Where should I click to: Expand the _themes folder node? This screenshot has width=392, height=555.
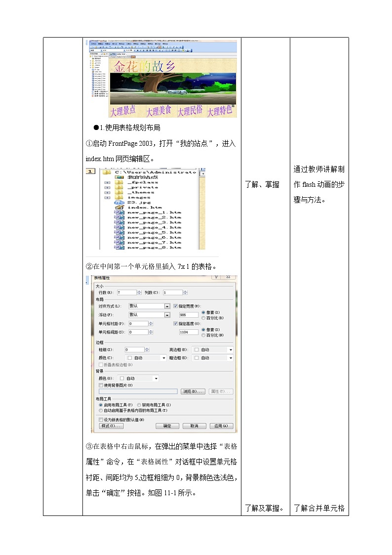tap(107, 193)
